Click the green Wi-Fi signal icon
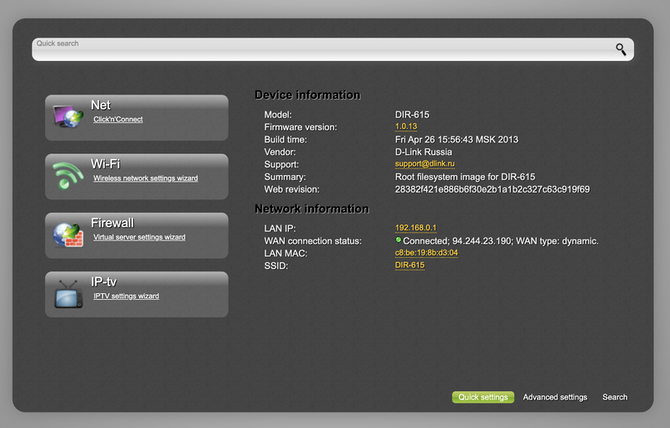670x428 pixels. pos(68,176)
